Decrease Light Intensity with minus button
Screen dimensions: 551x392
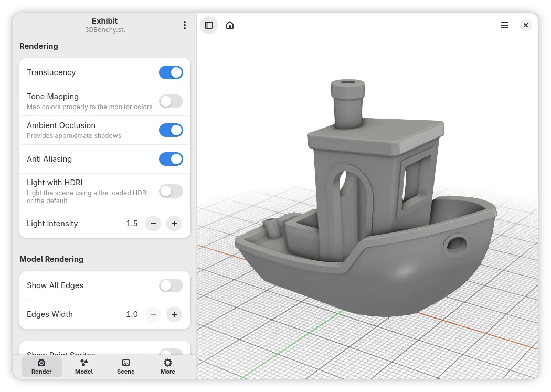153,224
